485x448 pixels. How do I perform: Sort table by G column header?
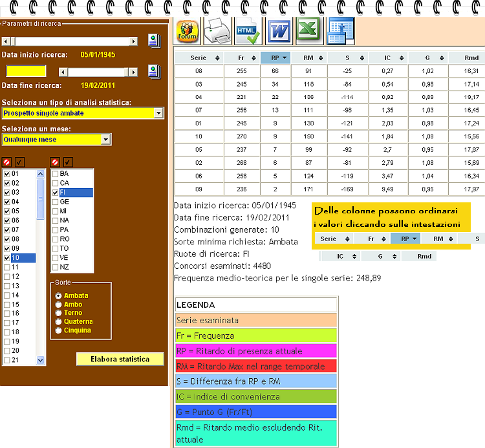pos(428,58)
